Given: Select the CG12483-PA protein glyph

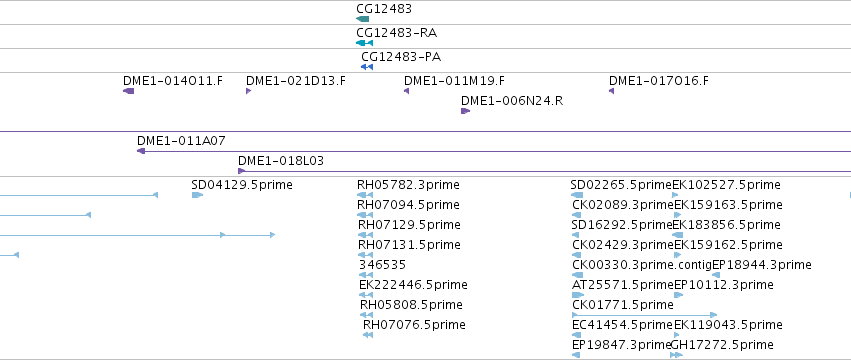Looking at the screenshot, I should coord(367,67).
